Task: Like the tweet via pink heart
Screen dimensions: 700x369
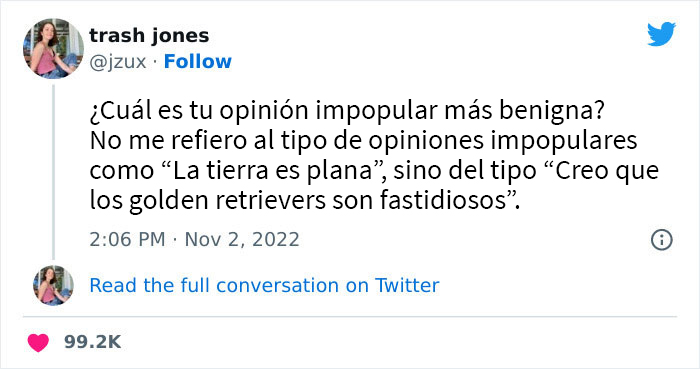Action: pyautogui.click(x=38, y=342)
